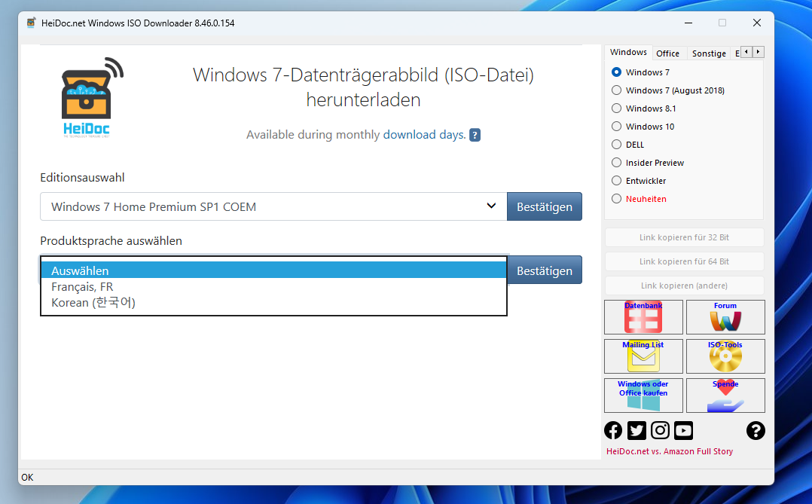
Task: Select the DELL radio button
Action: (x=616, y=145)
